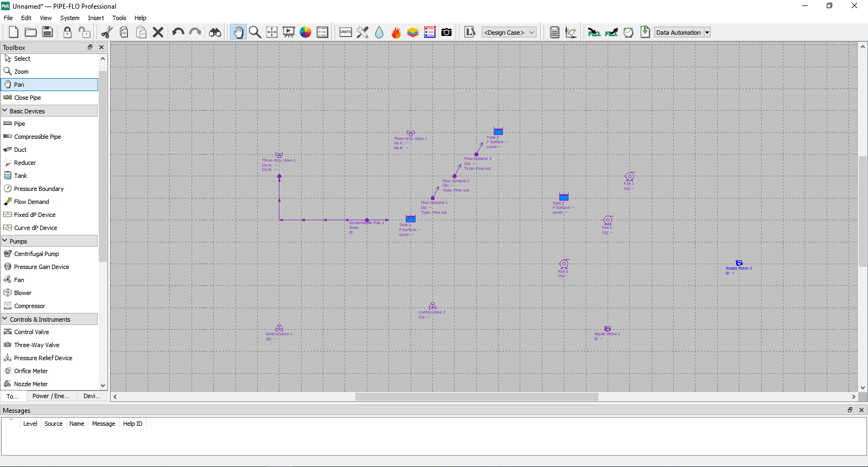Save the system with the floppy disk icon
Image resolution: width=868 pixels, height=467 pixels.
pyautogui.click(x=47, y=32)
